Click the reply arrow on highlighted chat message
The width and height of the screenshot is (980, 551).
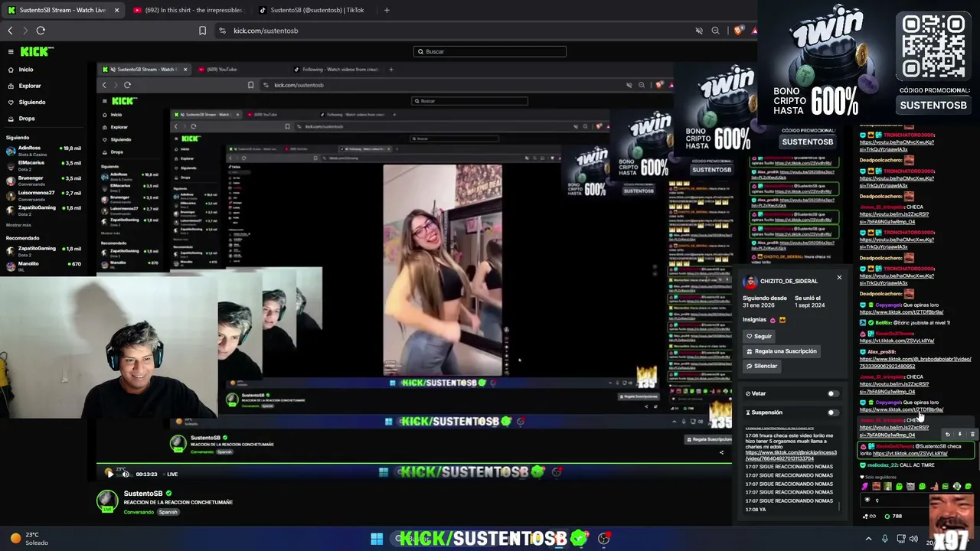click(x=947, y=435)
